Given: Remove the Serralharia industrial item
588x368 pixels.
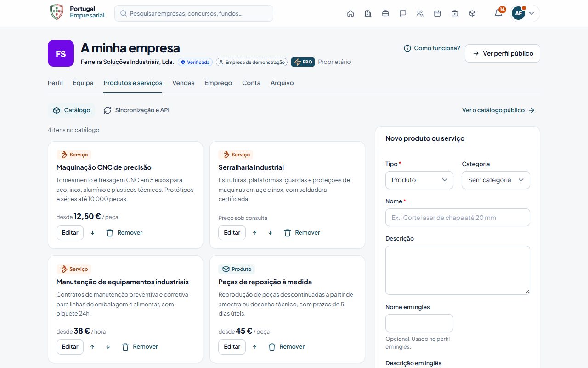Looking at the screenshot, I should click(x=302, y=233).
